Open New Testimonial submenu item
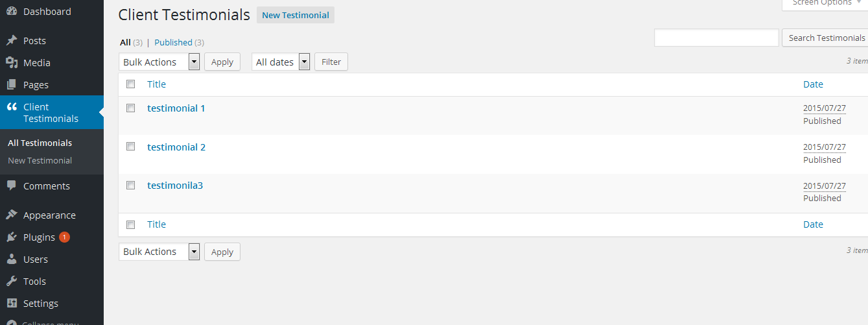Viewport: 868px width, 325px height. (40, 160)
